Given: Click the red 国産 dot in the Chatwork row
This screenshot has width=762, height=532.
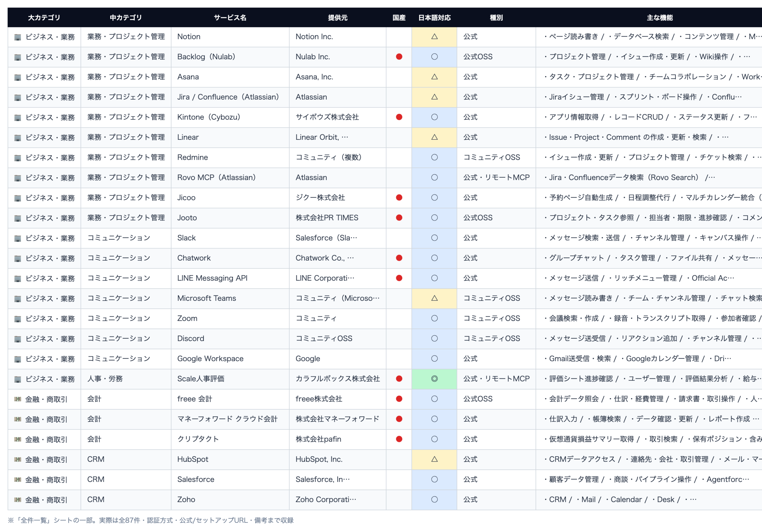Looking at the screenshot, I should [x=399, y=258].
